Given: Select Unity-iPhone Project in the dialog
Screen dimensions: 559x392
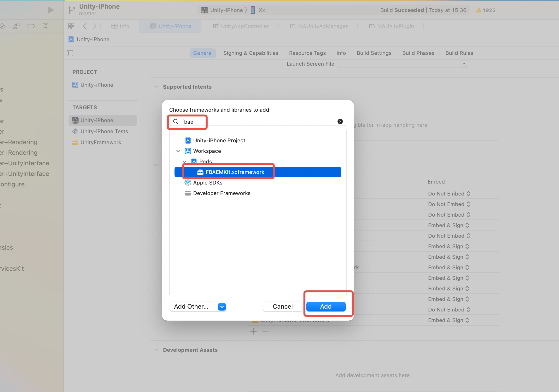Looking at the screenshot, I should pyautogui.click(x=215, y=140).
